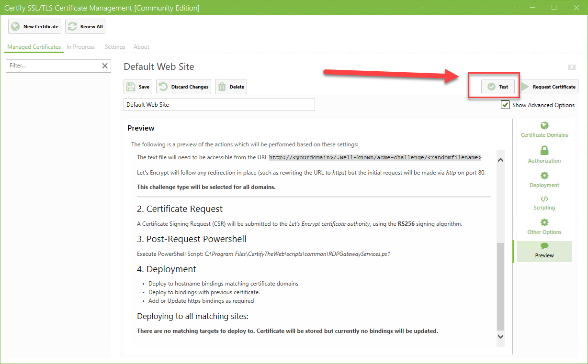Delete the Default Web Site certificate
The height and width of the screenshot is (364, 588).
coord(231,87)
